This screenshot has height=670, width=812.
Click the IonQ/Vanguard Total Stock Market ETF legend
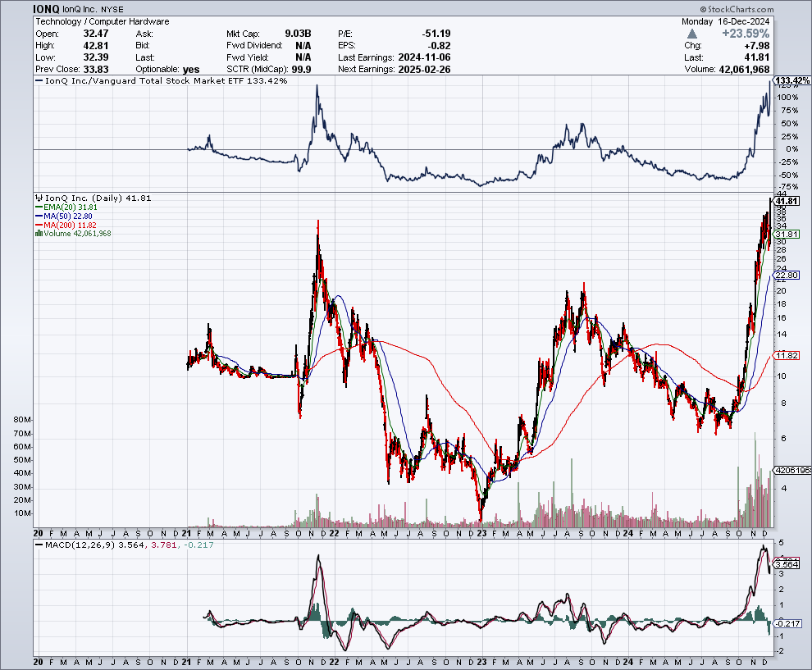(162, 80)
